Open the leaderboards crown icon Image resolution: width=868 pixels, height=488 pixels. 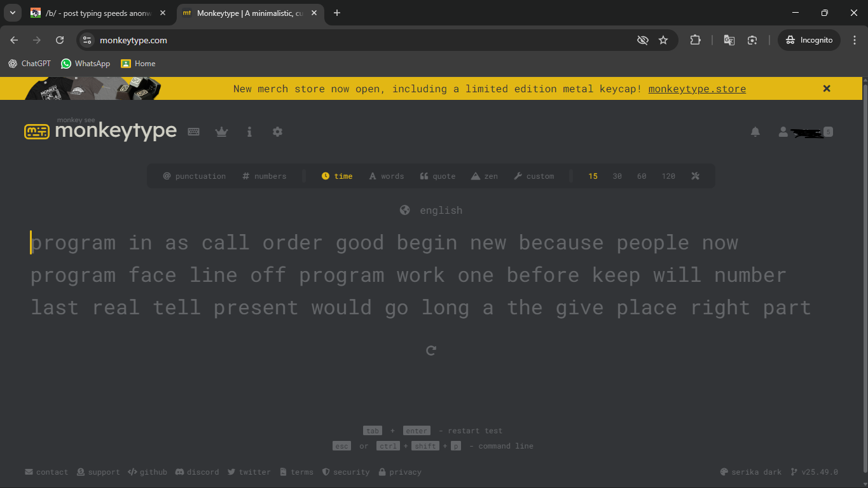click(x=221, y=132)
